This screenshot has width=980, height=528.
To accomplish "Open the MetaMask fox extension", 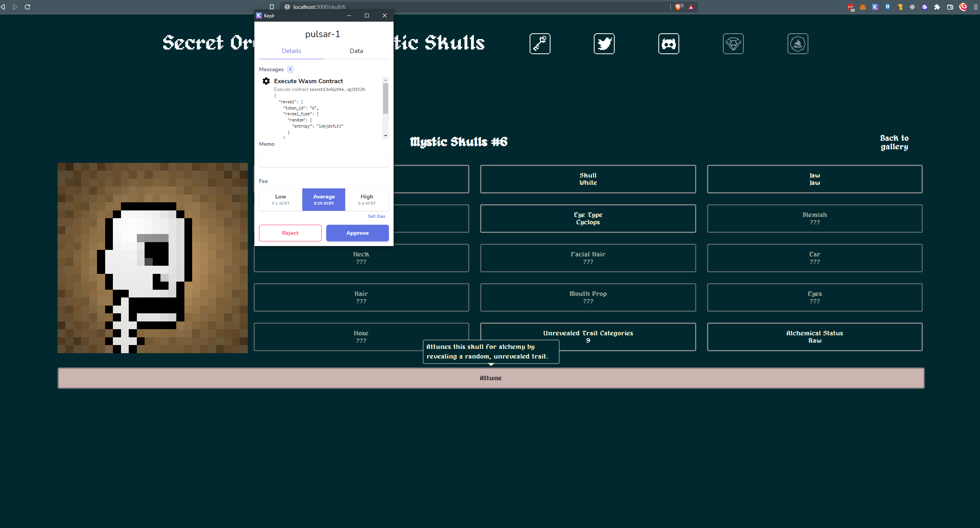I will (x=863, y=7).
